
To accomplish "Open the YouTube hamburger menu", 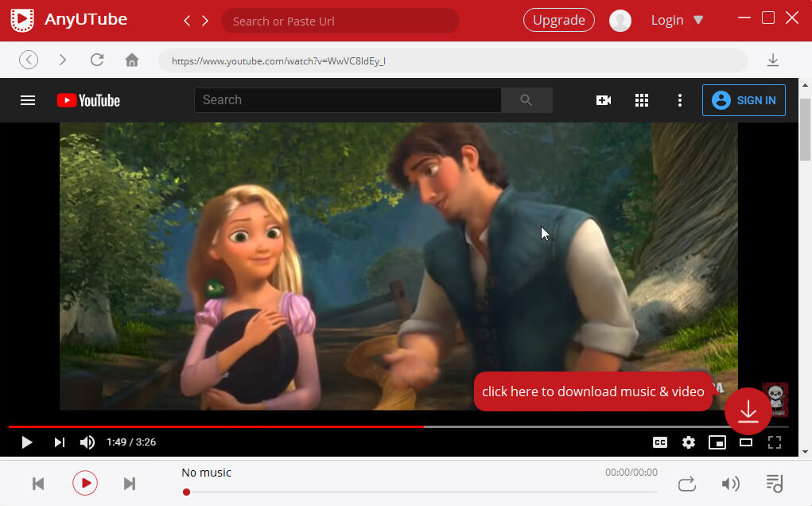I will coord(28,100).
